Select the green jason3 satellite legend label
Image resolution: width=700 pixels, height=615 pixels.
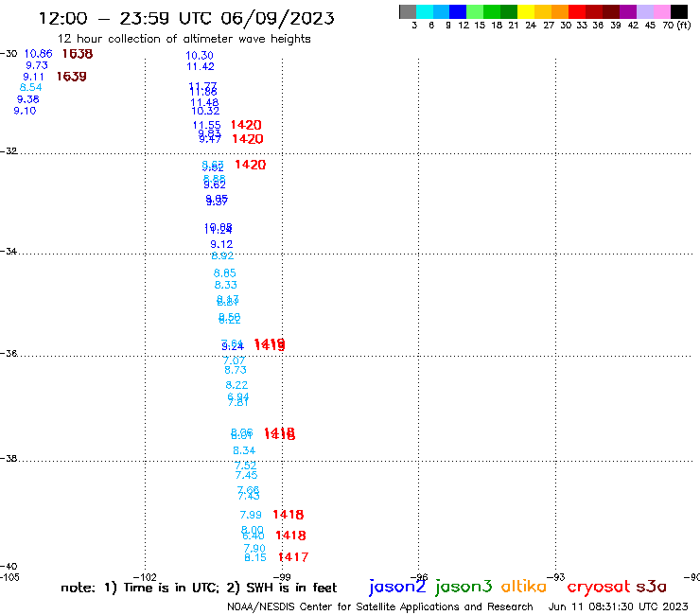(464, 587)
